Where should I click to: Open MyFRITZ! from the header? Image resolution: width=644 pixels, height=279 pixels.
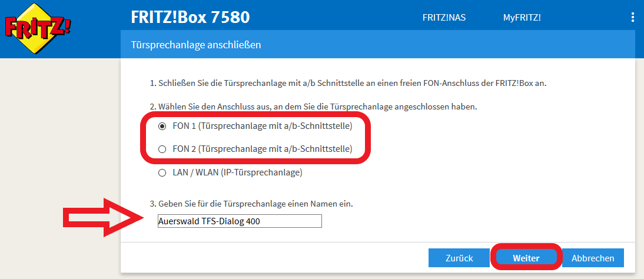[522, 17]
